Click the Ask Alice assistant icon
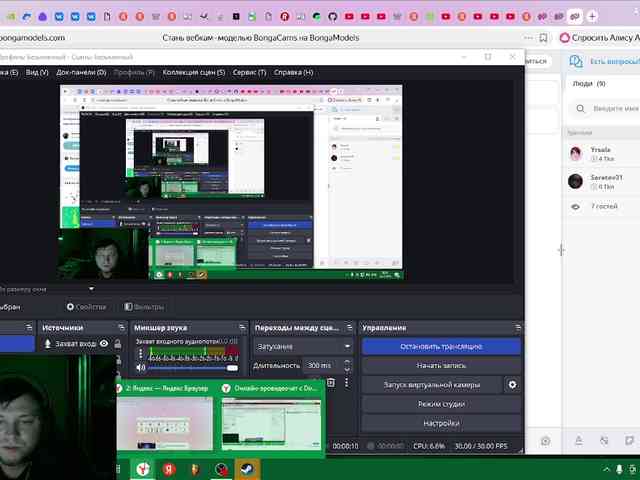 point(566,38)
